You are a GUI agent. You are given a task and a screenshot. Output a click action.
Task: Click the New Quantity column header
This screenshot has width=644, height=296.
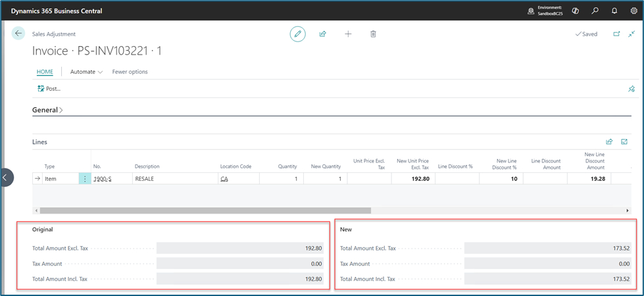(x=326, y=166)
